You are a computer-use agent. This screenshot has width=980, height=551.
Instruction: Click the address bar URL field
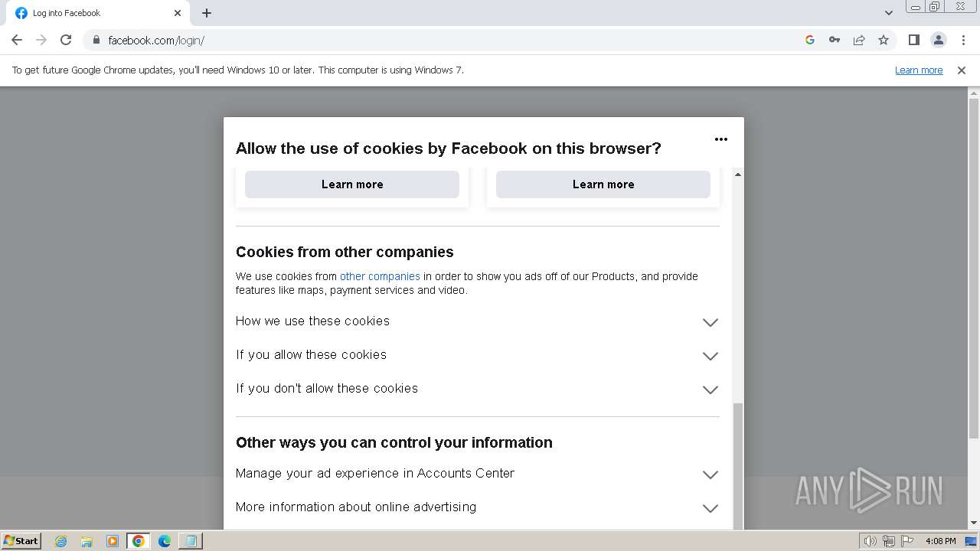tap(444, 40)
